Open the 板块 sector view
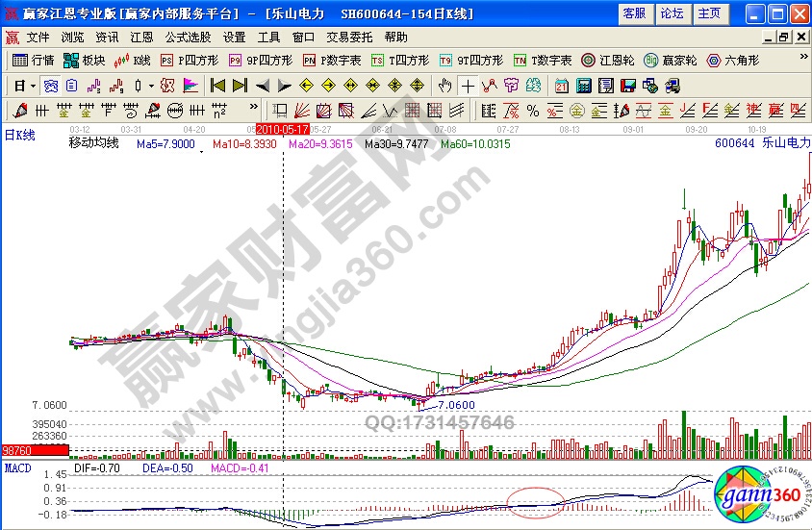The width and height of the screenshot is (812, 530). pyautogui.click(x=84, y=61)
